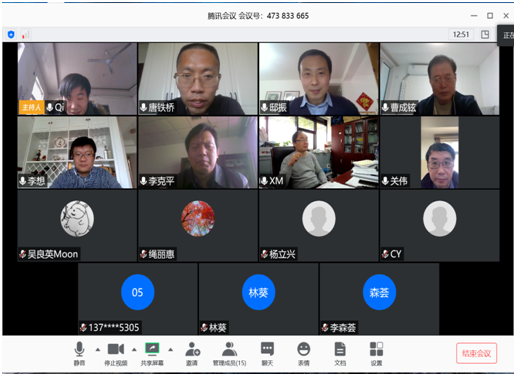Stop video using the 停止视频 camera icon
Viewport: 516px width, 376px height.
click(116, 353)
